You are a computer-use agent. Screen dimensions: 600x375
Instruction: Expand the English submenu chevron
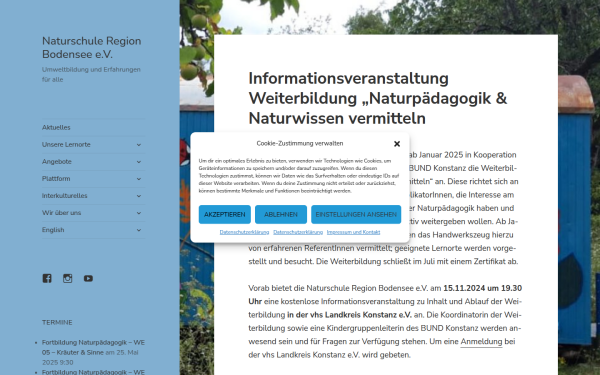point(139,230)
